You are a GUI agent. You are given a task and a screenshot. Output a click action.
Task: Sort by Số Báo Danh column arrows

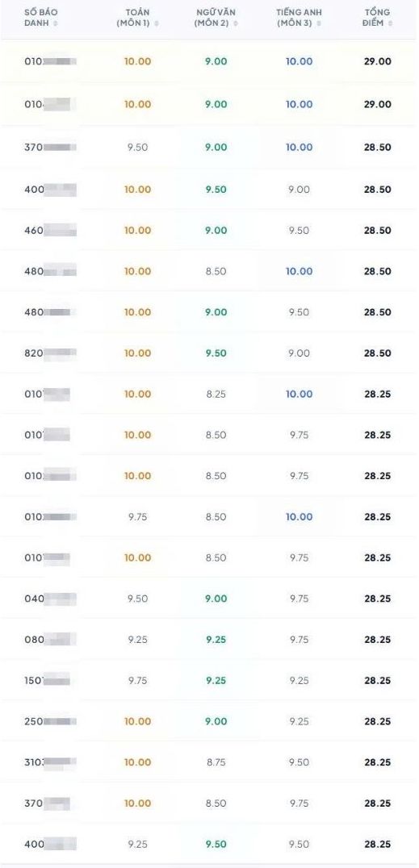(56, 23)
